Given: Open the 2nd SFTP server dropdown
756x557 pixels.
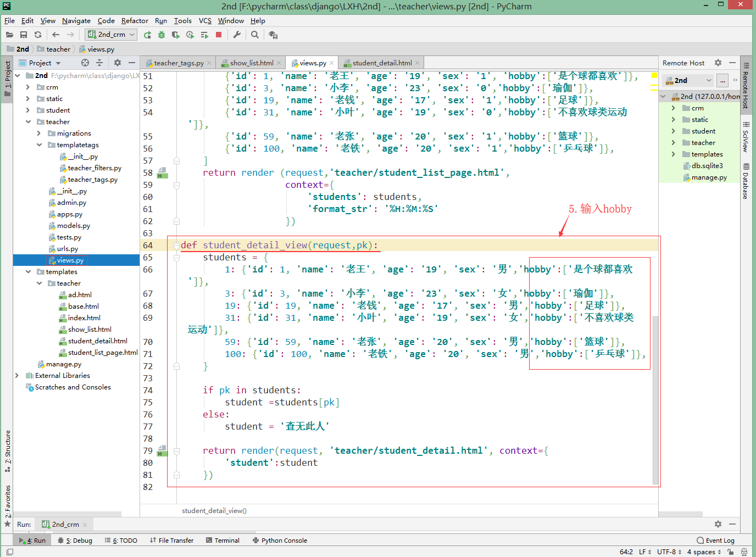Looking at the screenshot, I should 688,80.
